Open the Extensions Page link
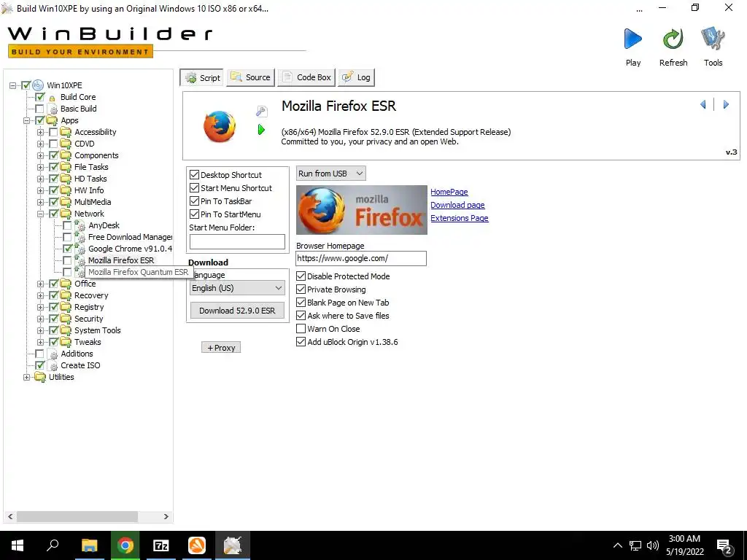This screenshot has height=560, width=747. [x=460, y=218]
